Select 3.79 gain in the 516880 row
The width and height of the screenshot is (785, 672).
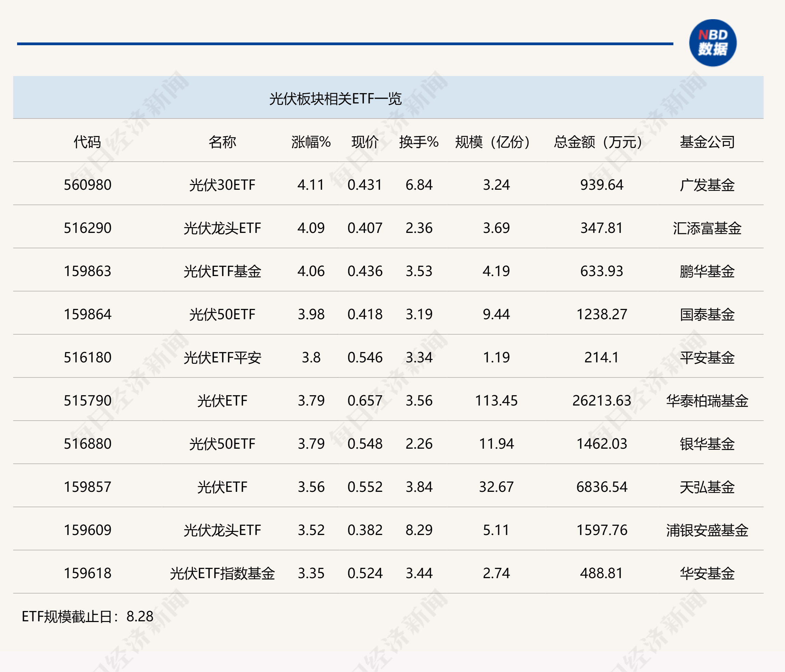(311, 444)
